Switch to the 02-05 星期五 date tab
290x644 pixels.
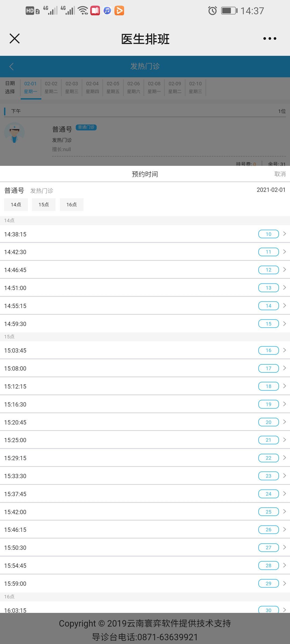[113, 87]
